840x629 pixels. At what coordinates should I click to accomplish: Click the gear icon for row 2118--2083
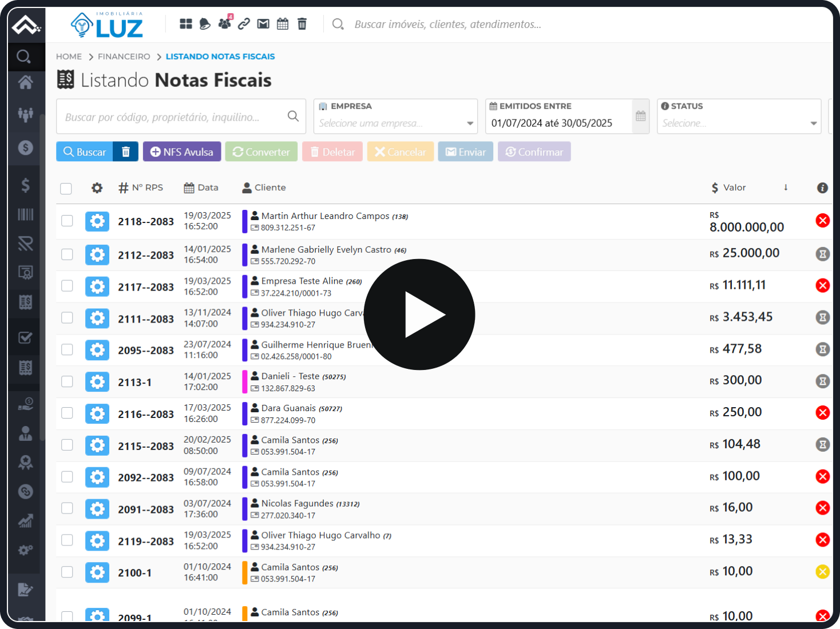pos(97,221)
